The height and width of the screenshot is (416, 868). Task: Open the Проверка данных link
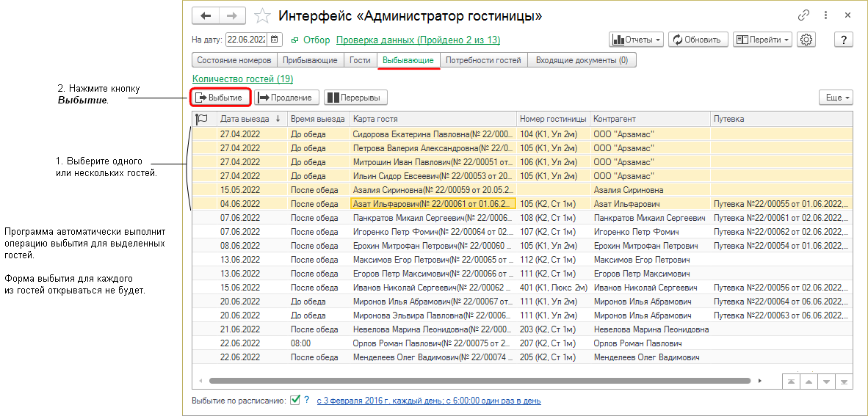click(418, 40)
